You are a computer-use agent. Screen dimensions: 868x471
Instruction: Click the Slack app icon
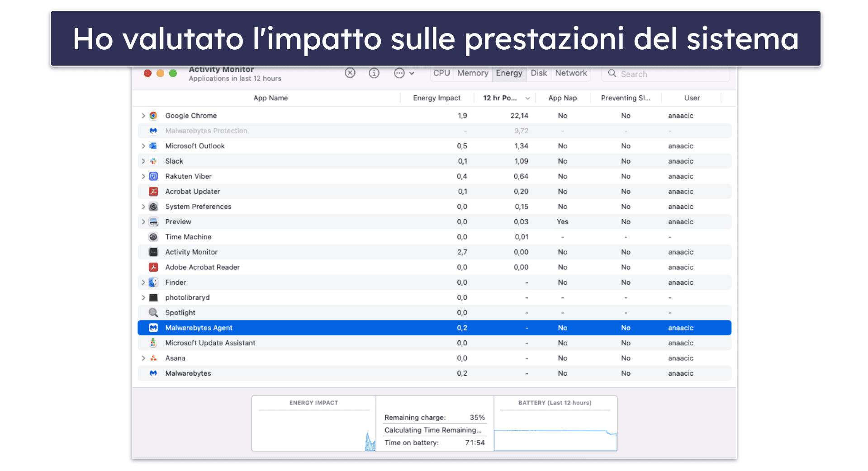[x=153, y=161]
